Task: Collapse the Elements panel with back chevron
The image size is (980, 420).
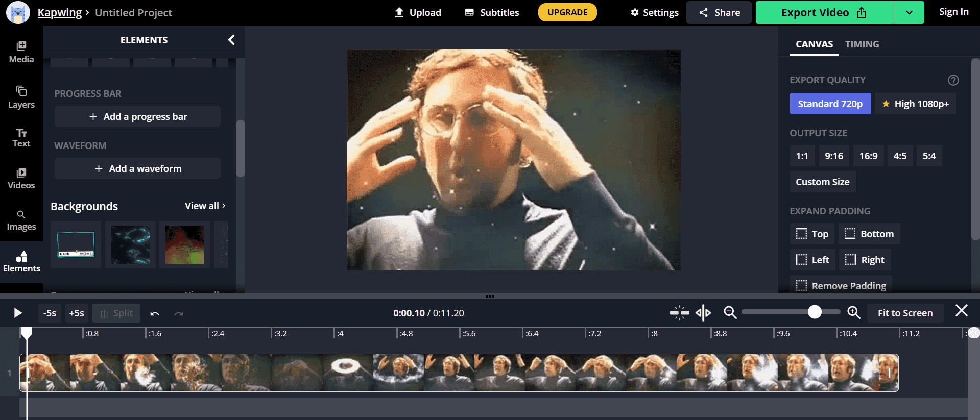Action: [231, 40]
